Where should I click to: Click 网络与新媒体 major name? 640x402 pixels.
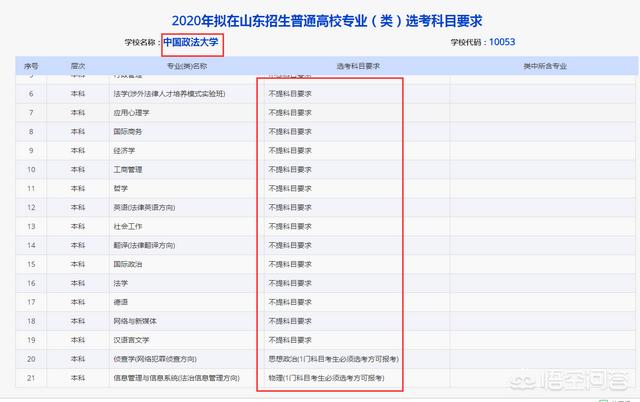[x=135, y=320]
